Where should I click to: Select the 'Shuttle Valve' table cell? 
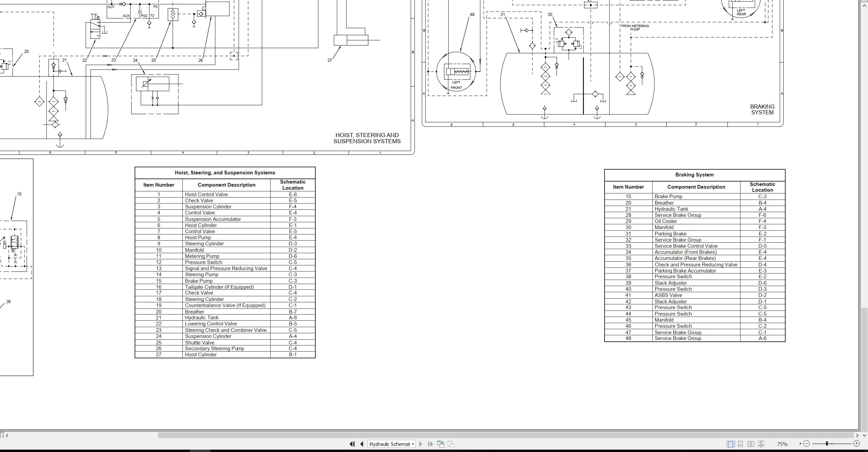226,343
